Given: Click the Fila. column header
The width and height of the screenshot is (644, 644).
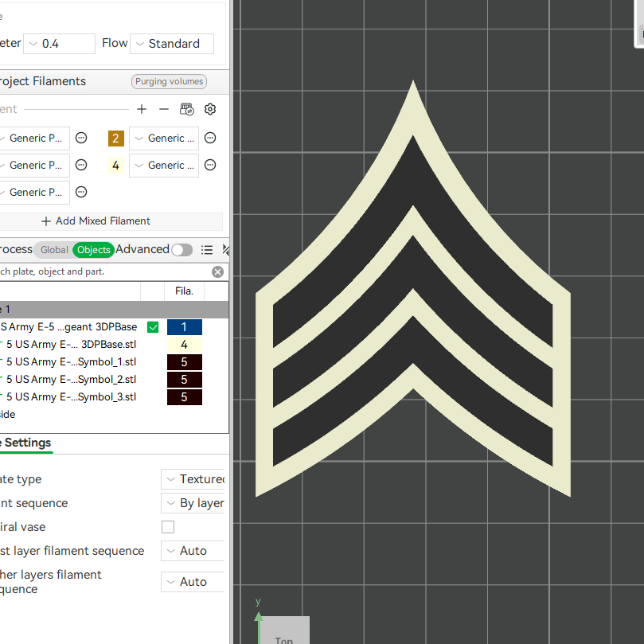Looking at the screenshot, I should [x=184, y=291].
